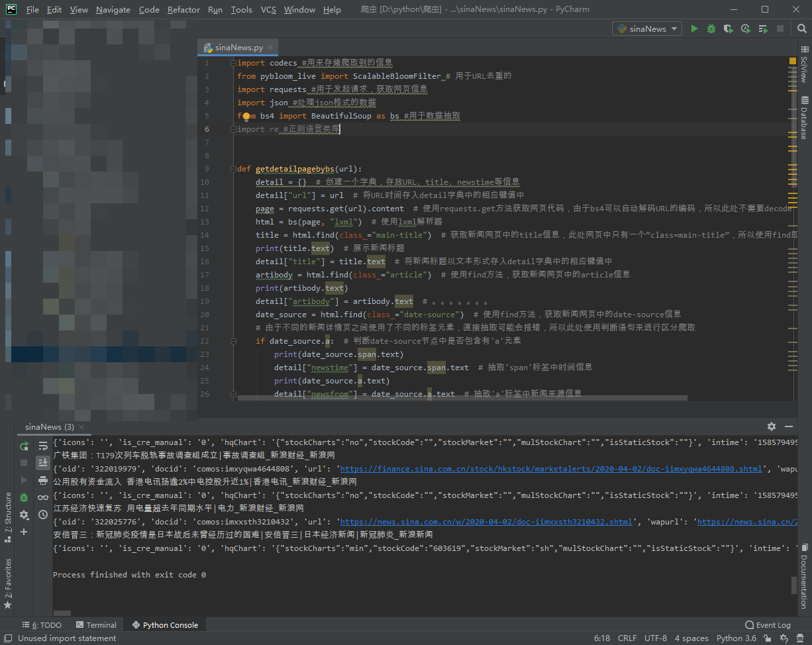
Task: Open the Tools menu
Action: point(242,9)
